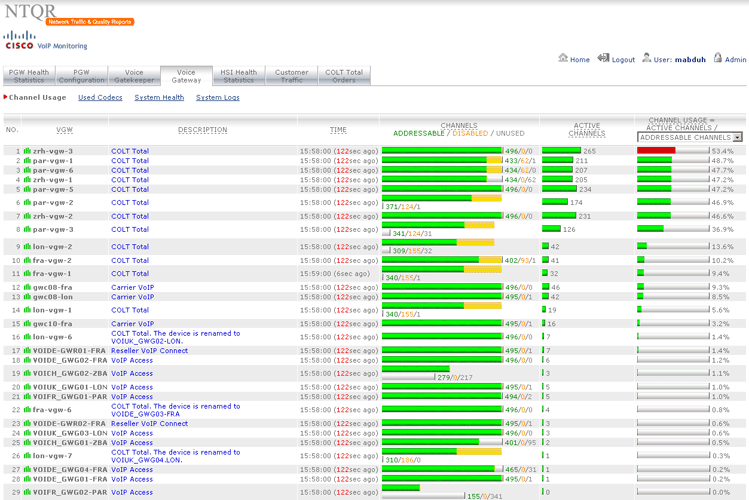The height and width of the screenshot is (500, 749).
Task: Click the Logout icon in top bar
Action: [604, 59]
